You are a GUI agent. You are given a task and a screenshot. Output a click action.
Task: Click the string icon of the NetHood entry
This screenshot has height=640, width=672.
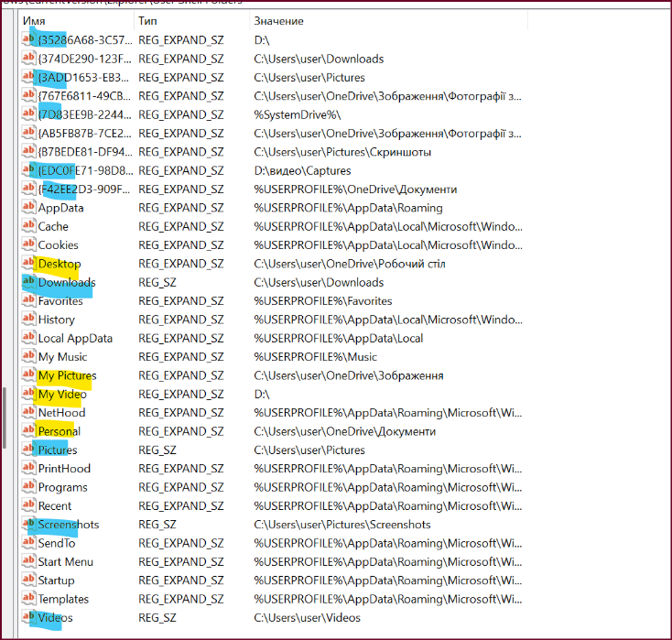click(28, 412)
